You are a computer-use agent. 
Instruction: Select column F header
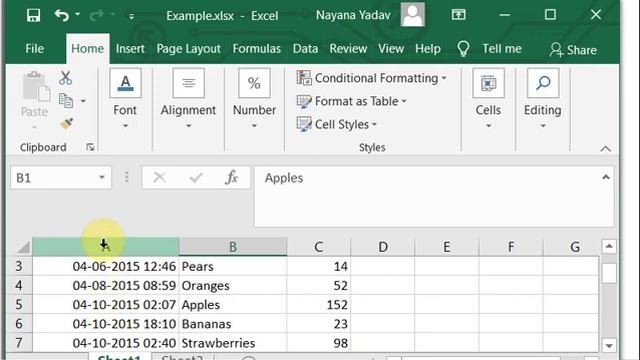(511, 247)
